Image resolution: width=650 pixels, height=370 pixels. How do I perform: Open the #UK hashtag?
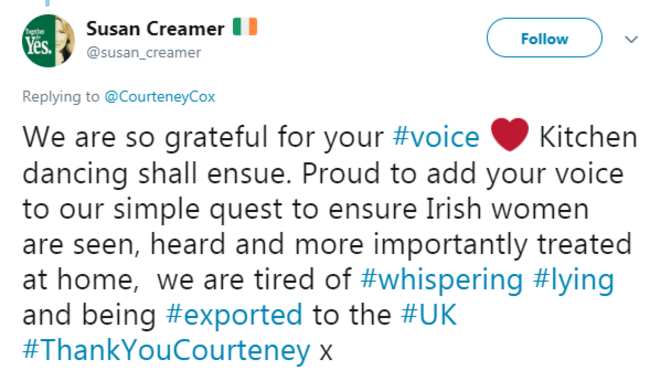pos(429,314)
